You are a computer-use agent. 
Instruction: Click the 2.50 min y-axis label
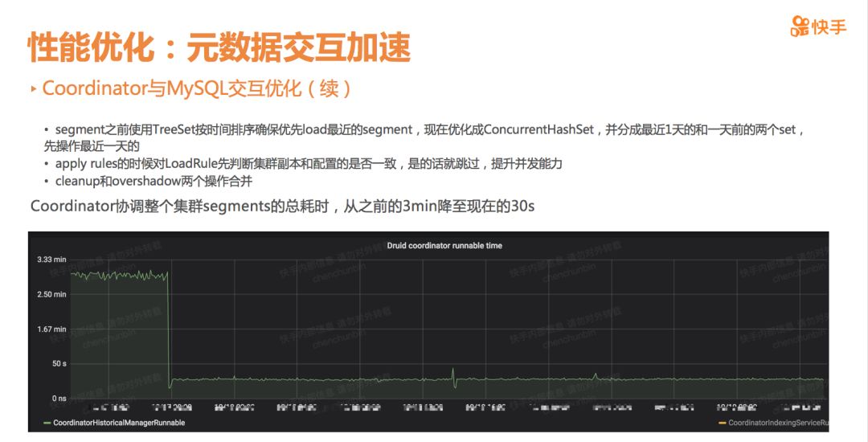[51, 294]
